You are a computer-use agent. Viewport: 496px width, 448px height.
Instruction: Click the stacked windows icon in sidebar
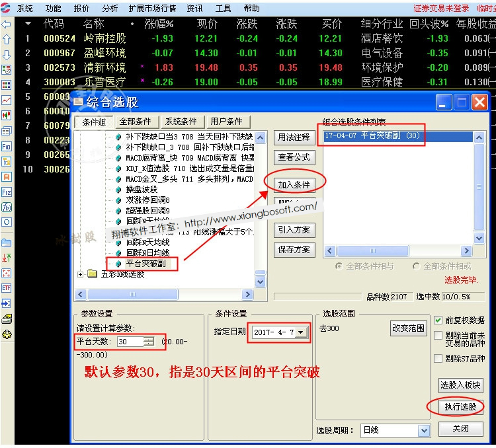[x=7, y=131]
